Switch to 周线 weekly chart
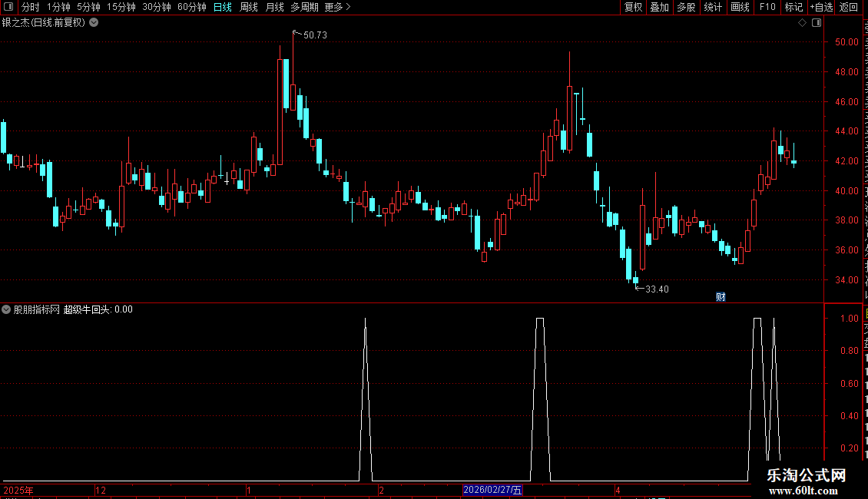Image resolution: width=868 pixels, height=499 pixels. click(x=249, y=7)
